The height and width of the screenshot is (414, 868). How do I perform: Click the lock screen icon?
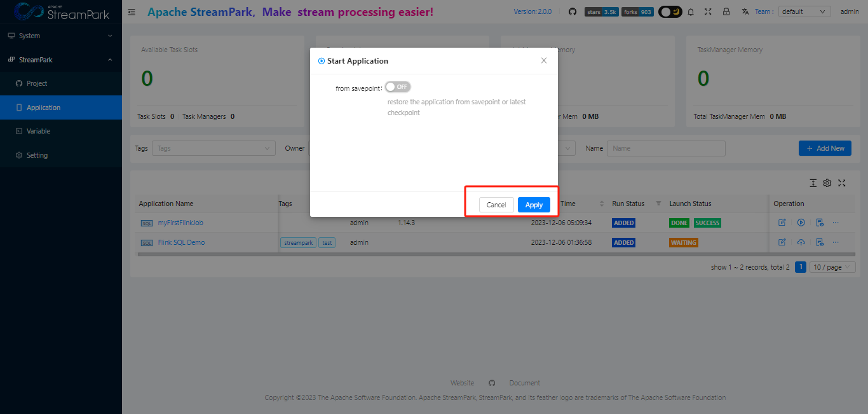726,11
